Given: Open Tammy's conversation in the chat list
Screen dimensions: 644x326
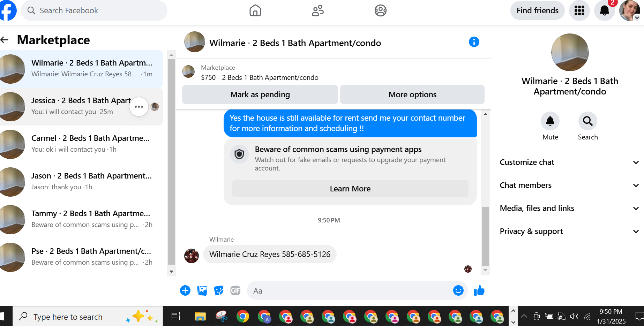Looking at the screenshot, I should pyautogui.click(x=81, y=219).
